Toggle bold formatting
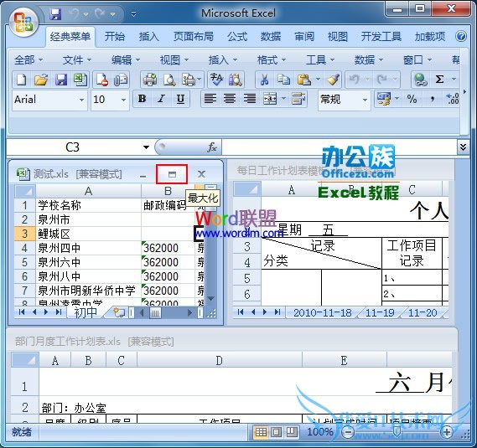477x448 pixels. click(142, 99)
